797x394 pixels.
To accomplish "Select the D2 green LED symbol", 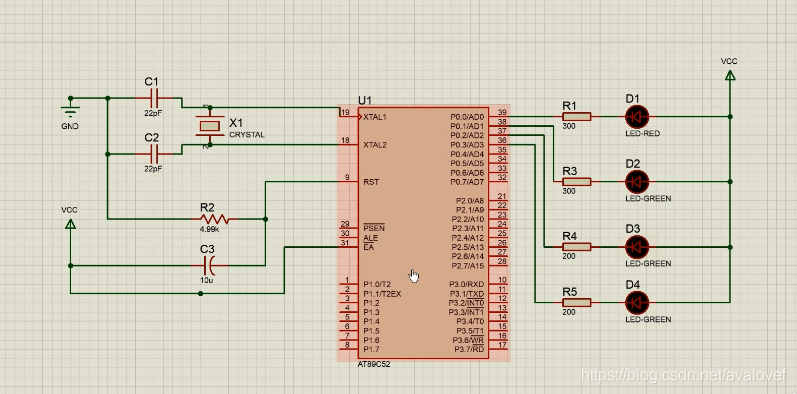I will (x=636, y=181).
